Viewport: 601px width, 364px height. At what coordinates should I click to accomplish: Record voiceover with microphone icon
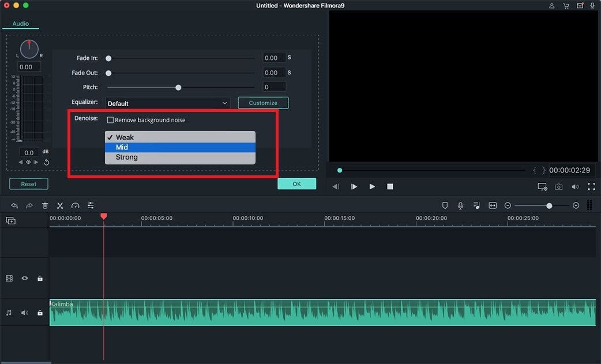coord(461,206)
